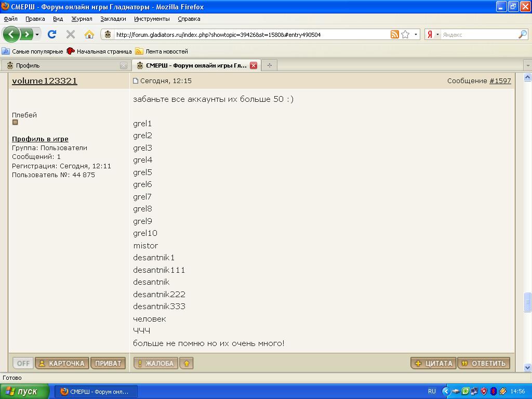This screenshot has width=532, height=399.
Task: Expand the address bar URL history dropdown
Action: pos(416,35)
